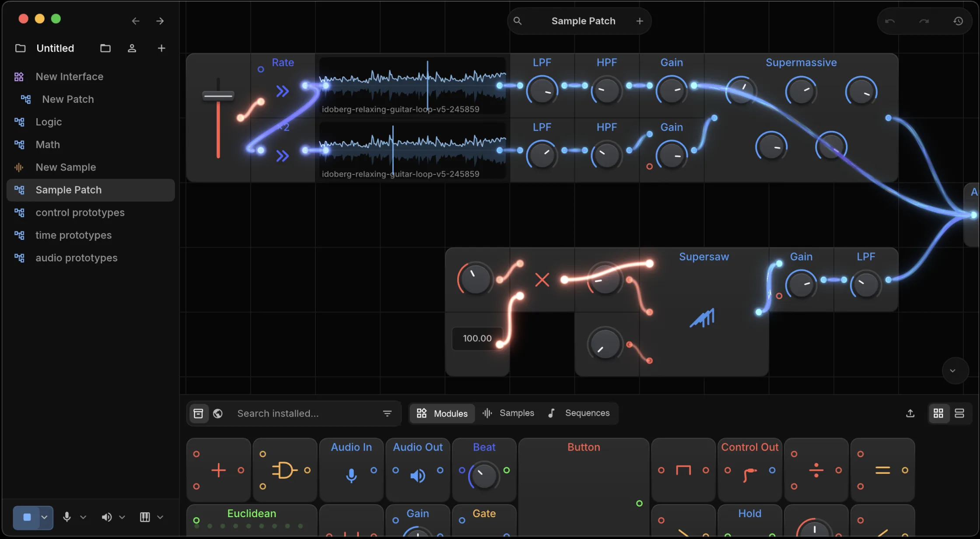This screenshot has height=539, width=980.
Task: Click the 100.00 value box
Action: [477, 338]
